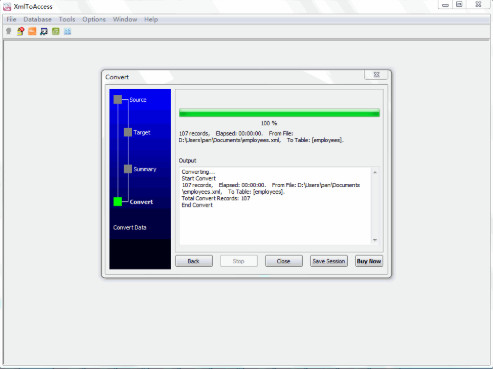Click the 'Total Convert Records: 107' line
Image resolution: width=493 pixels, height=369 pixels.
click(216, 198)
